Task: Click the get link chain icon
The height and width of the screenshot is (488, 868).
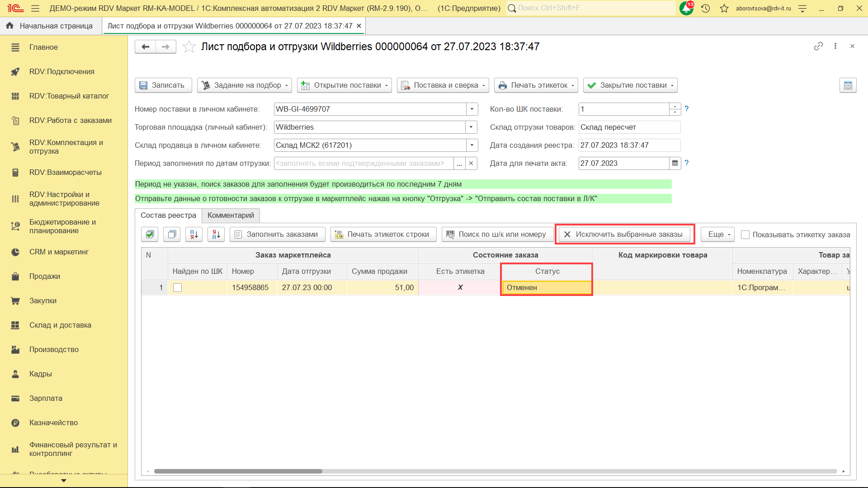Action: tap(818, 46)
